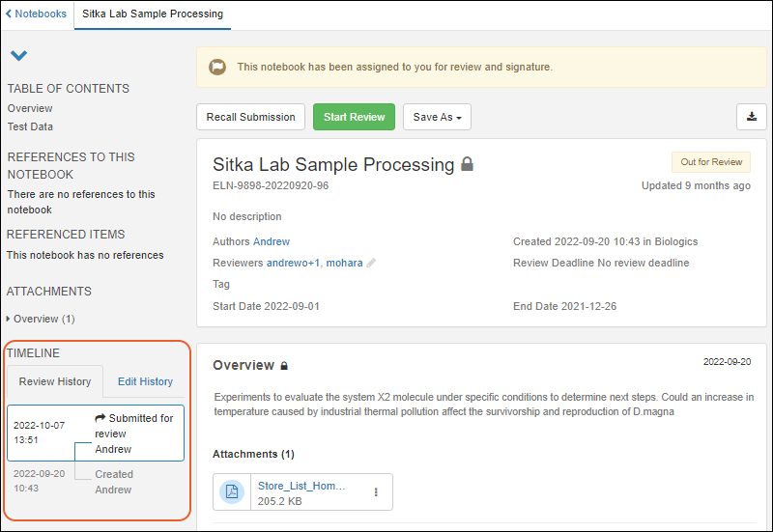Click the Recall Submission button
The width and height of the screenshot is (773, 532).
(x=251, y=117)
